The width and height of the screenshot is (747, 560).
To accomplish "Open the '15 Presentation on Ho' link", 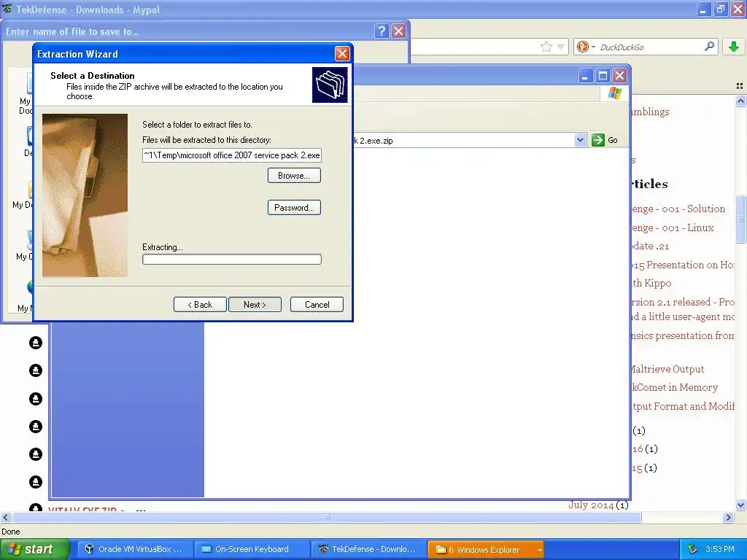I will pos(683,265).
